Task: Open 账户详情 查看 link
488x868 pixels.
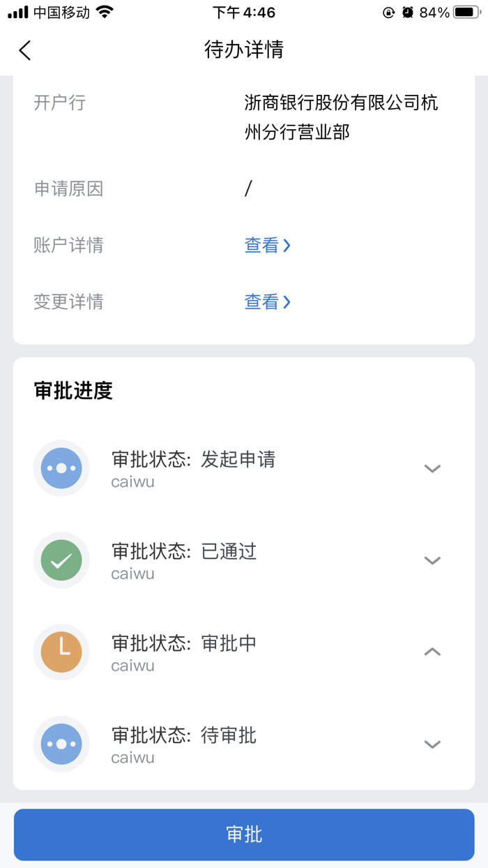Action: [x=267, y=246]
